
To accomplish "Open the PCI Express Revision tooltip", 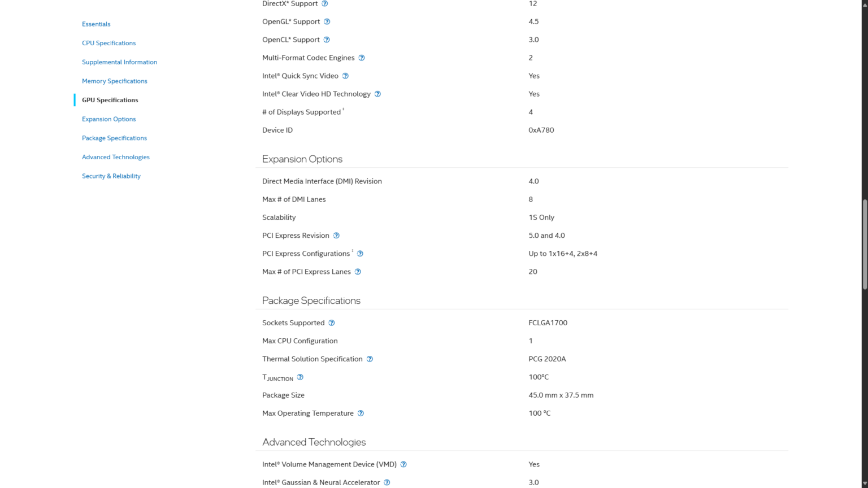I will coord(336,236).
